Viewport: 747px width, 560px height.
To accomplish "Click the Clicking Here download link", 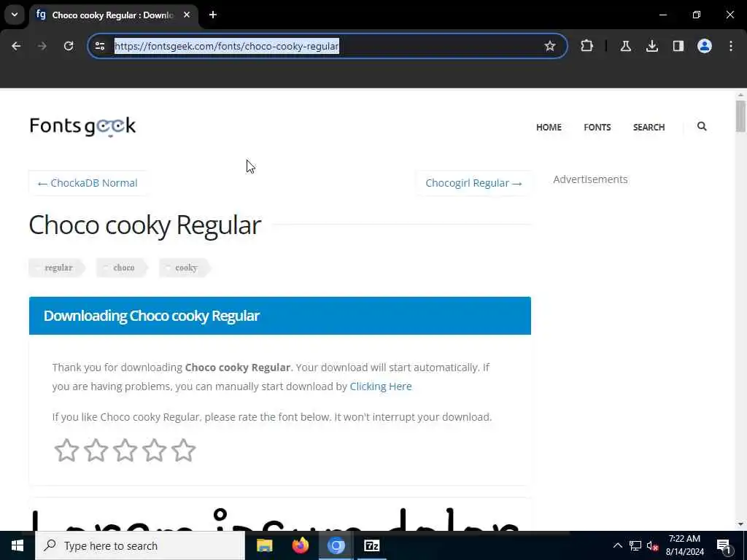I will (381, 386).
